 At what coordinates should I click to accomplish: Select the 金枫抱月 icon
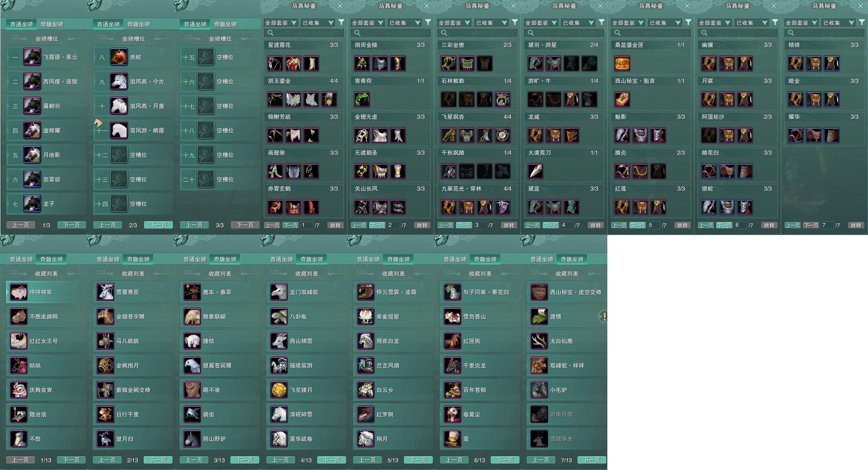[x=105, y=365]
